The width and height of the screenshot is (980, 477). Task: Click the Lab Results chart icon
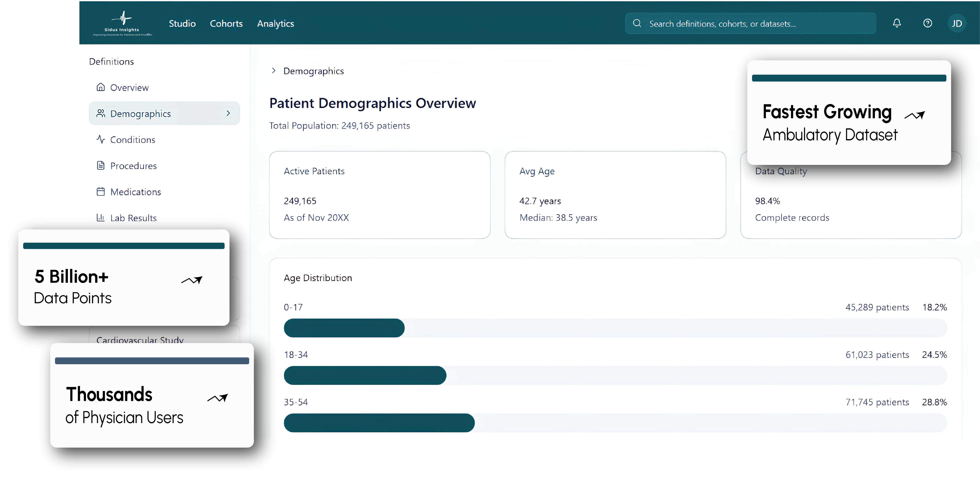point(101,218)
